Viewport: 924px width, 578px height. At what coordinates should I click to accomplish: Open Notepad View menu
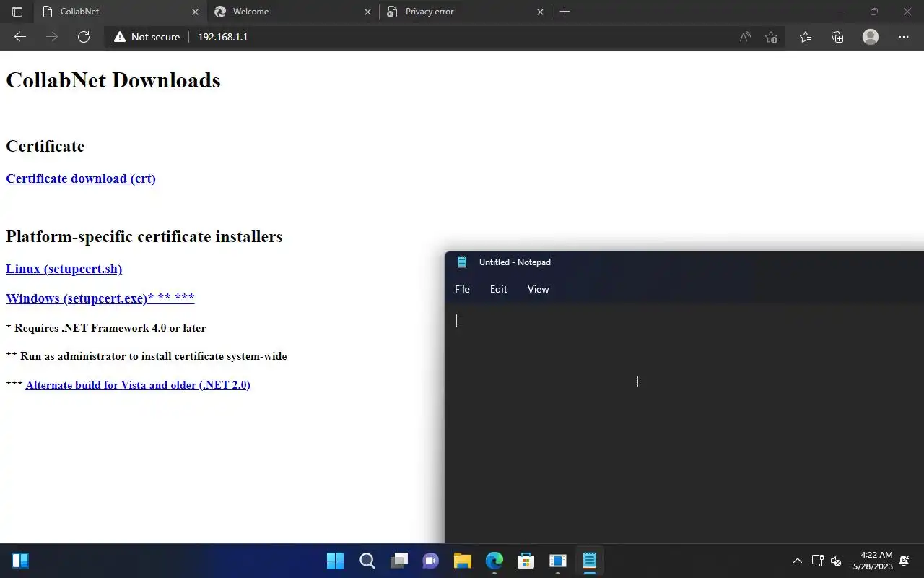(538, 289)
